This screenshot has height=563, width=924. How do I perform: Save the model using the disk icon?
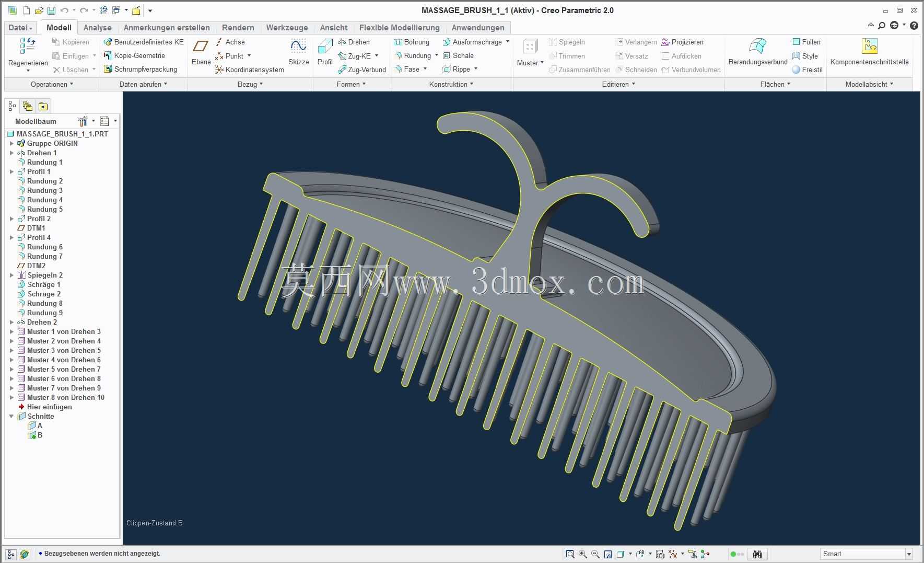[x=51, y=10]
